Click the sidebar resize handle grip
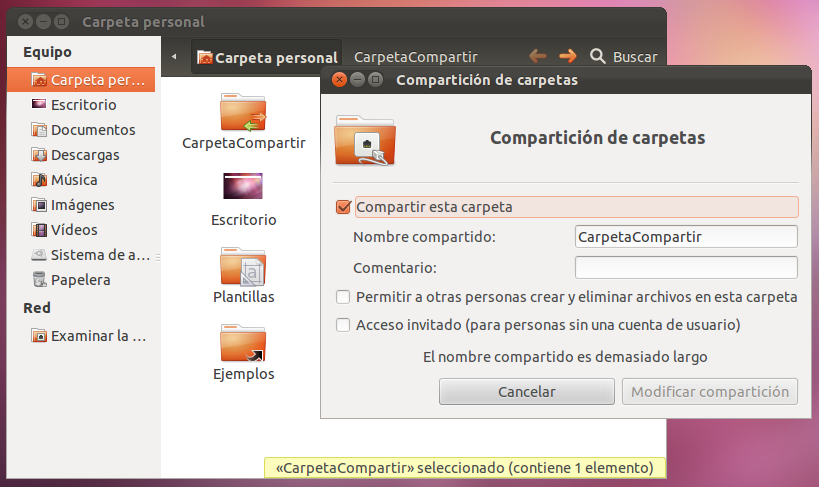819x487 pixels. point(158,257)
